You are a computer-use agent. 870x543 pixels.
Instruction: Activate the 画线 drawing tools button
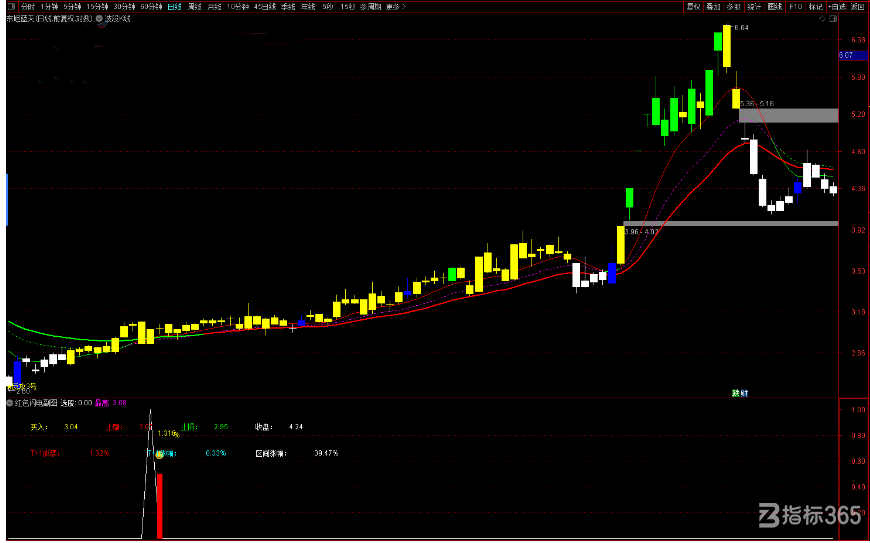pyautogui.click(x=774, y=7)
